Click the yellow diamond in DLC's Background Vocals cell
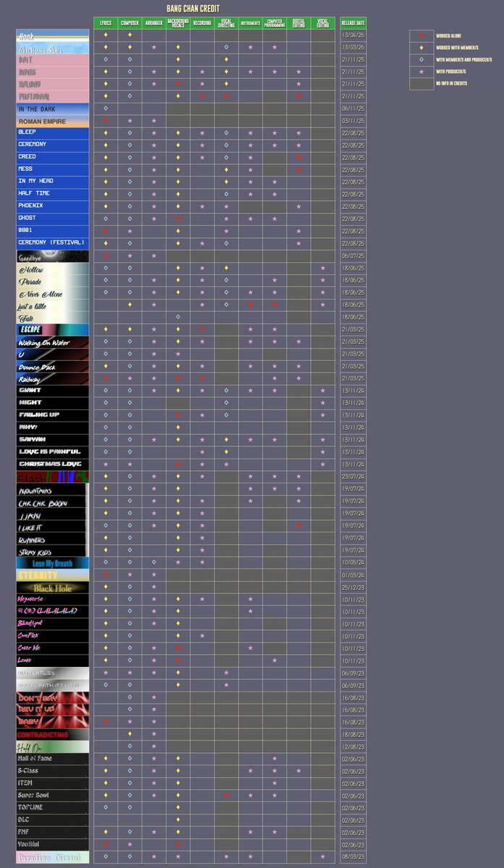This screenshot has height=868, width=504. (178, 819)
